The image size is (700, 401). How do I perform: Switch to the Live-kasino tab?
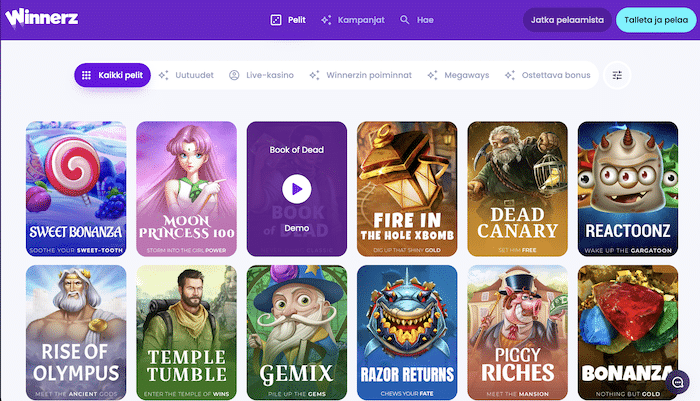click(261, 75)
